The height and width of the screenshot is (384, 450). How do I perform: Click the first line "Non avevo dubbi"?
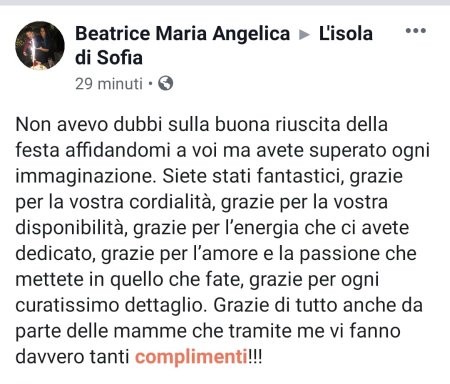[89, 125]
